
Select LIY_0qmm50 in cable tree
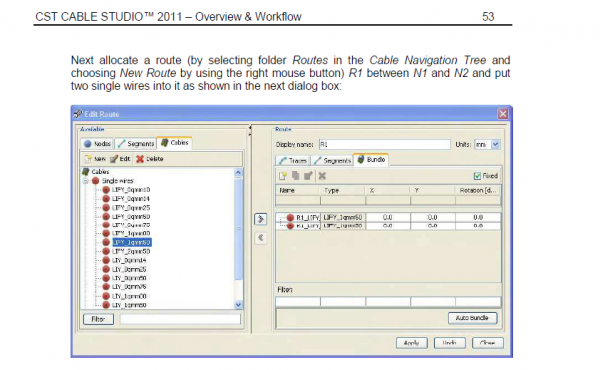129,278
